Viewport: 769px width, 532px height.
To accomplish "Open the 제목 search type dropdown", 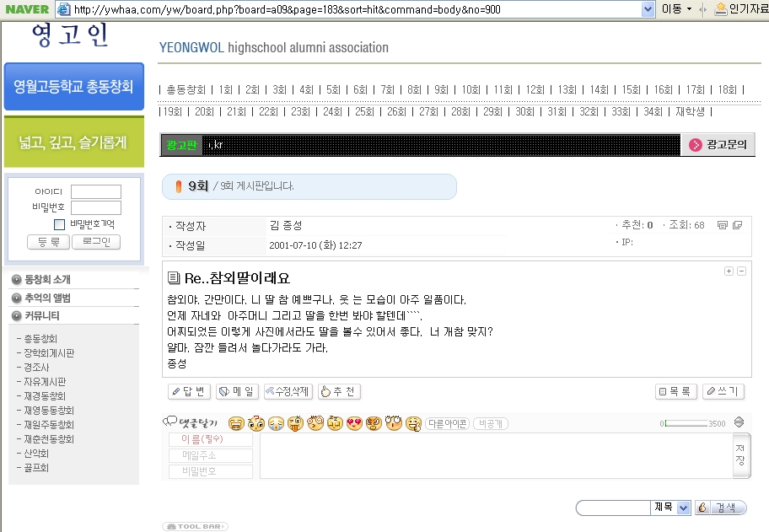I will pyautogui.click(x=684, y=508).
